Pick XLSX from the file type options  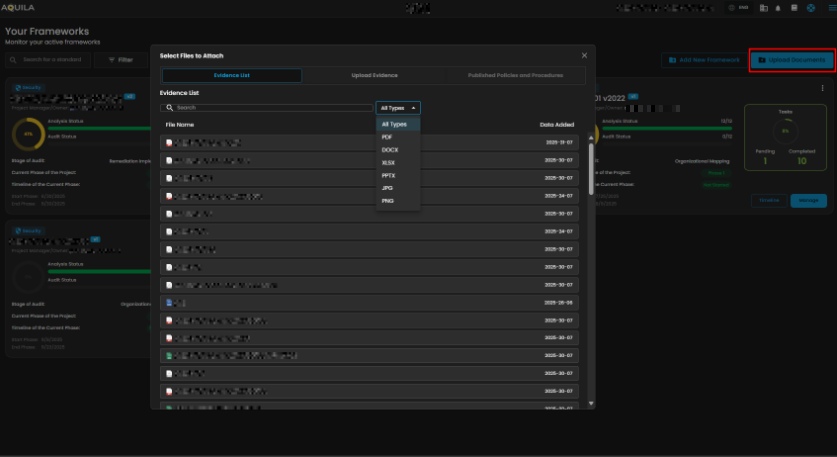[388, 162]
